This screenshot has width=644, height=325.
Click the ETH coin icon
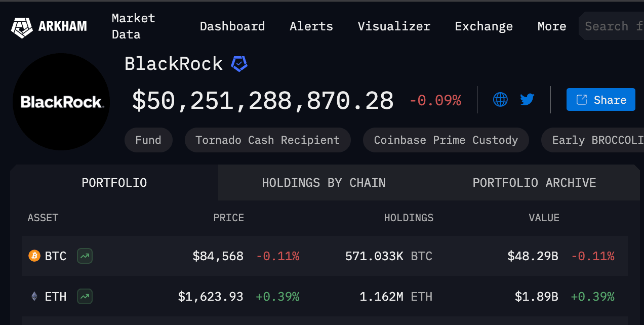[x=33, y=297]
